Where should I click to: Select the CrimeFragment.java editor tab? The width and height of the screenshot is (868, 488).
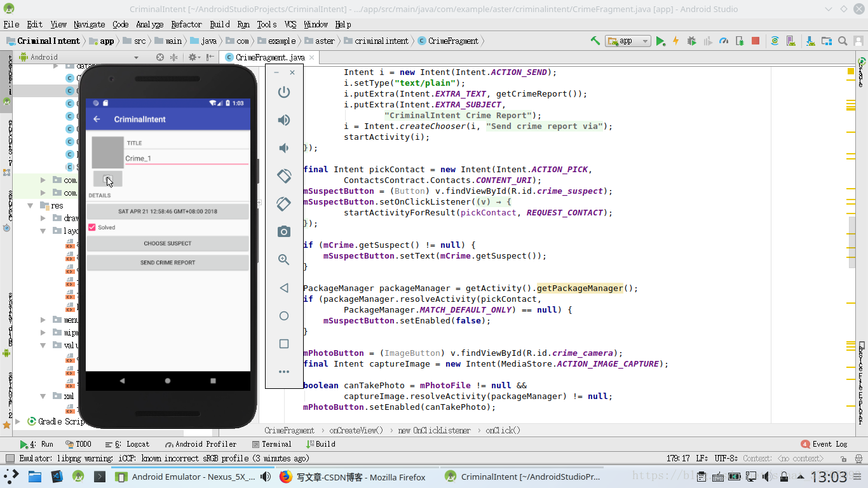coord(270,57)
